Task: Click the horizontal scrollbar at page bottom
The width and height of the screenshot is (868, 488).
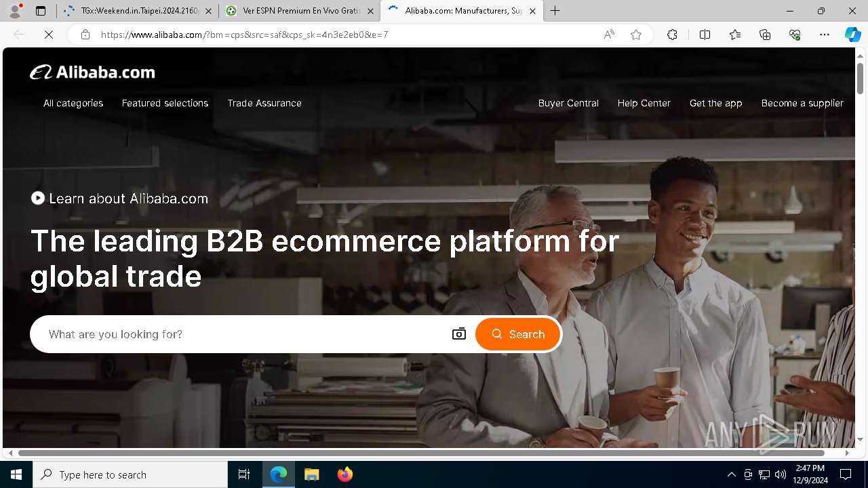Action: point(421,453)
